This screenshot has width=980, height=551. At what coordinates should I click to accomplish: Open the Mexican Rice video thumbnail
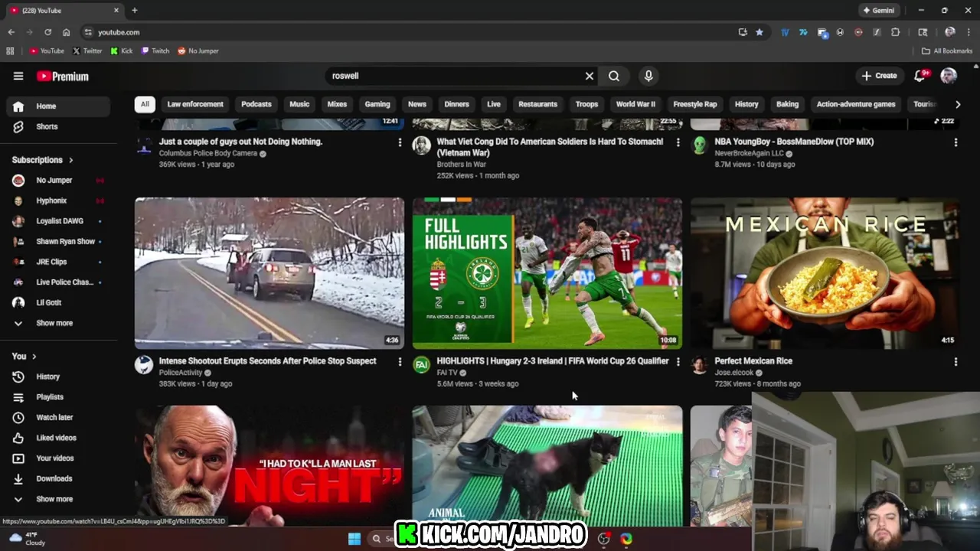(825, 273)
